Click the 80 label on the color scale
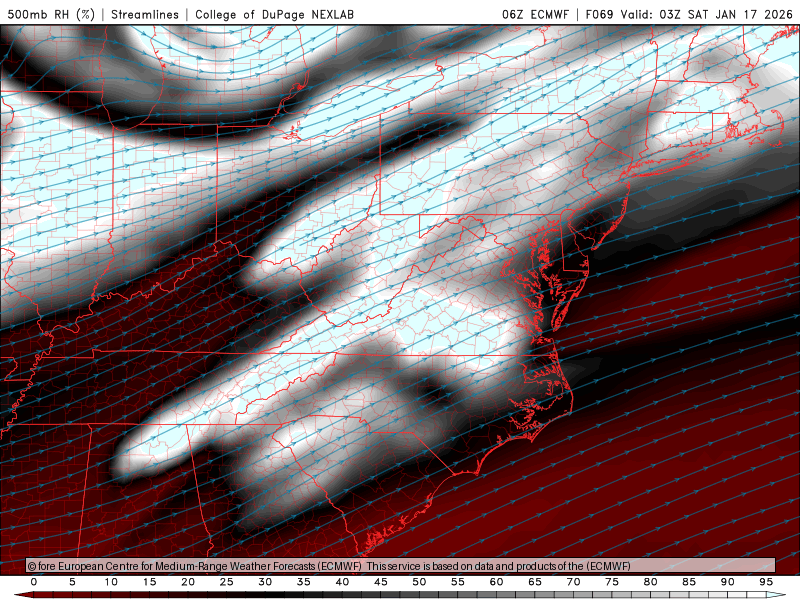The width and height of the screenshot is (800, 600). (x=650, y=582)
